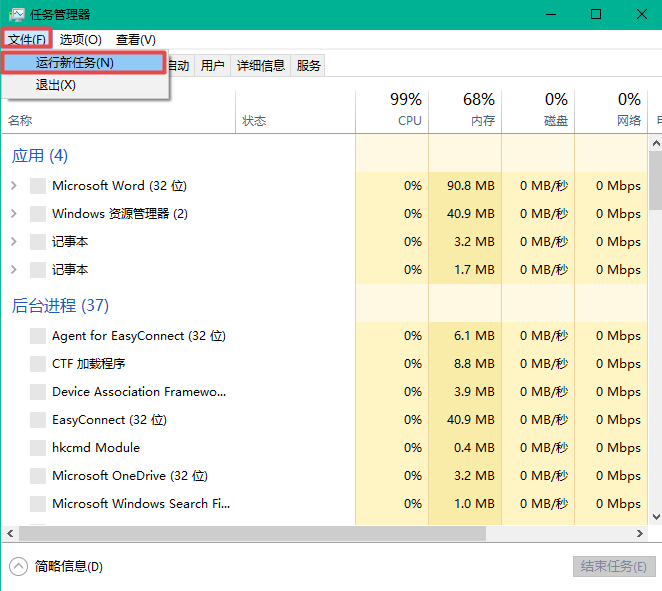Switch to the 详细信息 tab

coord(260,65)
